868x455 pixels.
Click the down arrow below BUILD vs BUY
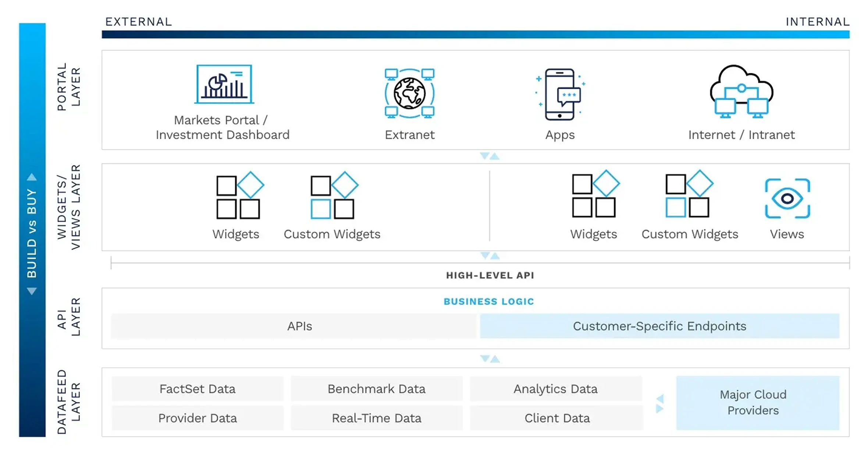tap(32, 291)
